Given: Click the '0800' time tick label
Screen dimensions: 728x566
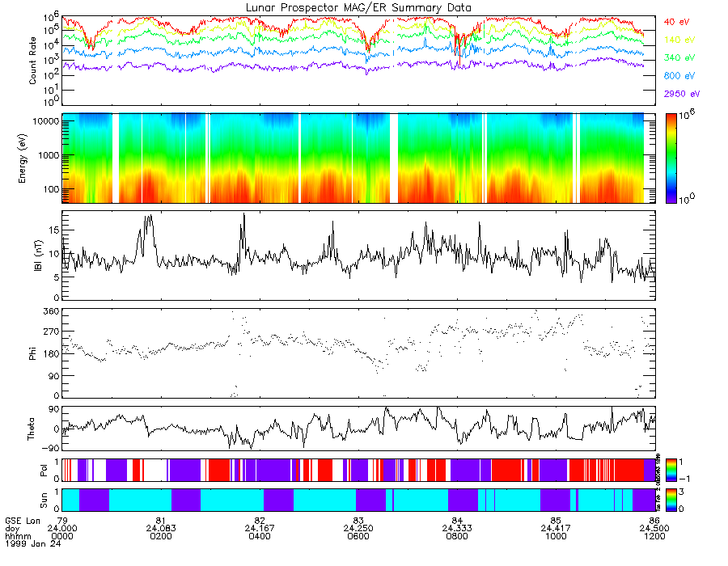Looking at the screenshot, I should [x=457, y=536].
